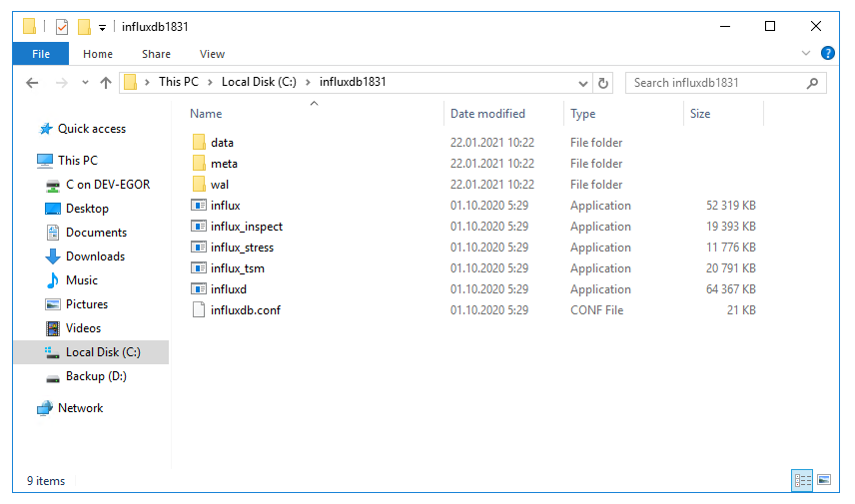The image size is (855, 504).
Task: Open the Share ribbon tab
Action: coord(156,54)
